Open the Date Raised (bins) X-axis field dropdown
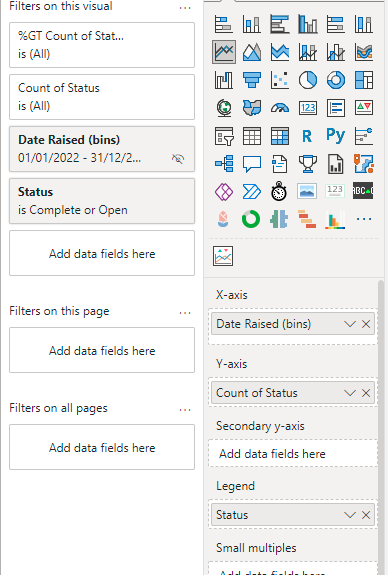 [350, 324]
